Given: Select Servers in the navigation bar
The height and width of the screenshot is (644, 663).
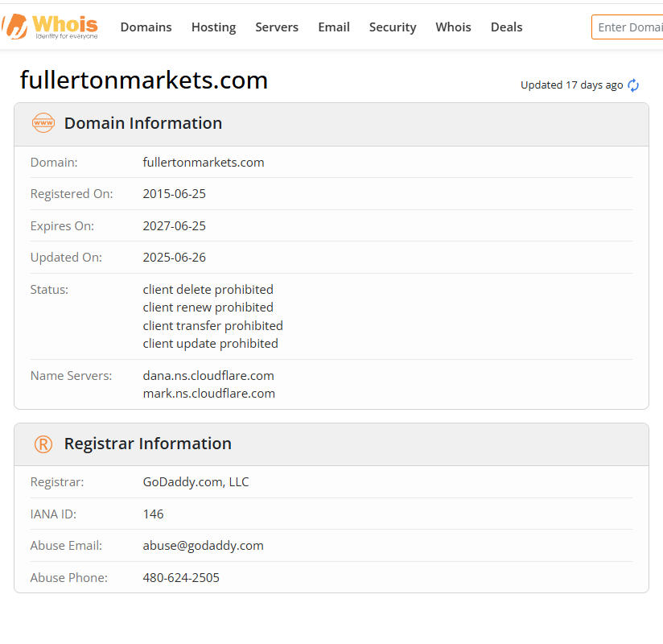Looking at the screenshot, I should 277,27.
